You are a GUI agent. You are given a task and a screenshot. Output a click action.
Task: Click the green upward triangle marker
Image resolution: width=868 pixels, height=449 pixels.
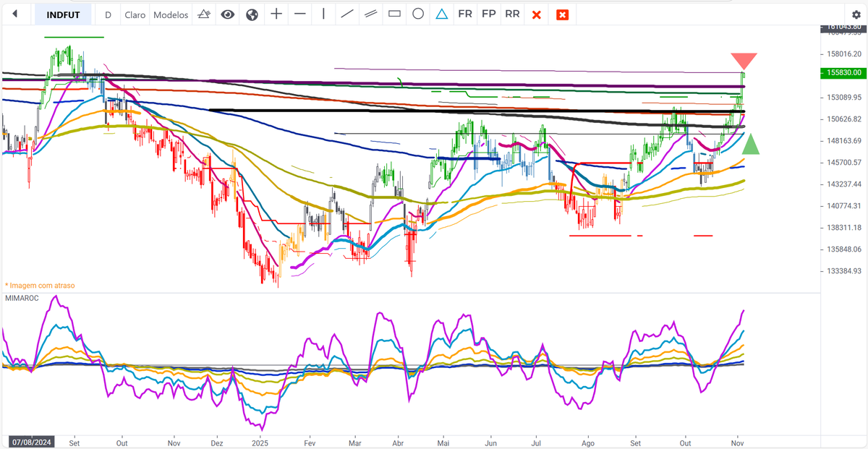click(751, 144)
